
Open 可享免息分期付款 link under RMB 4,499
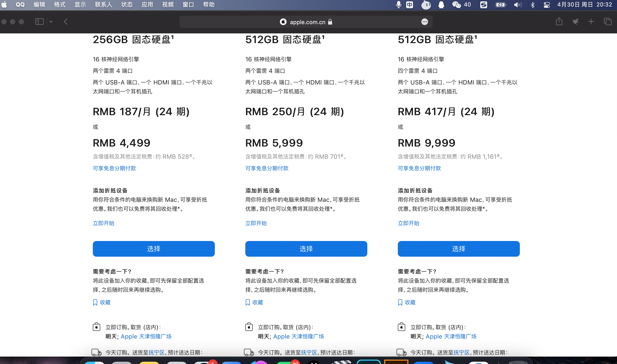click(114, 168)
